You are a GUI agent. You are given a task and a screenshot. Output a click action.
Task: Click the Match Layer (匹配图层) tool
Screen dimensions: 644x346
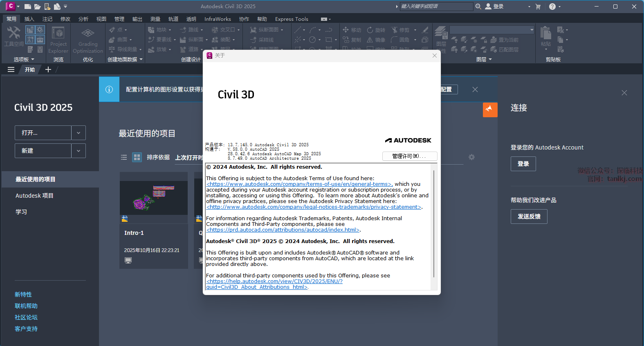click(x=505, y=49)
